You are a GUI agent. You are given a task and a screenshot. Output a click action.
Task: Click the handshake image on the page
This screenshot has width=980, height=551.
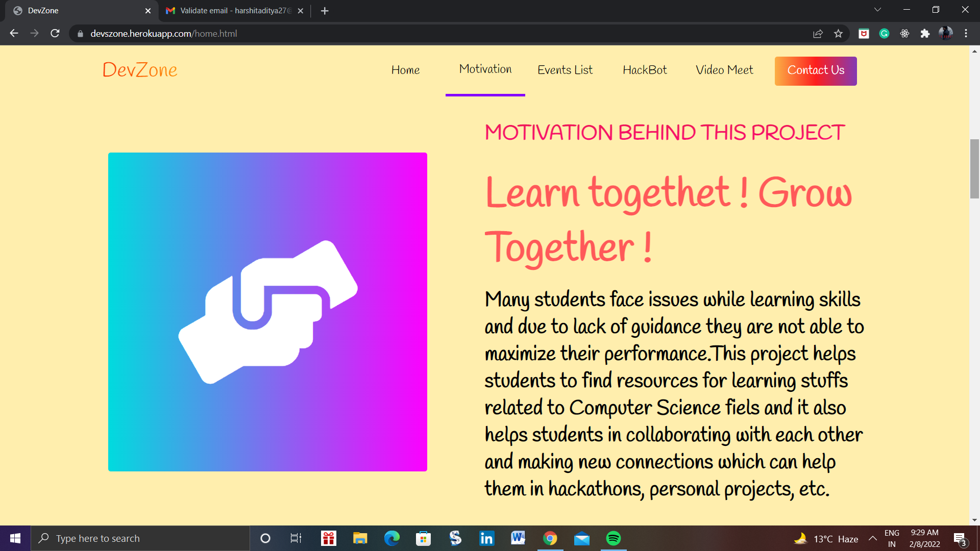tap(267, 312)
